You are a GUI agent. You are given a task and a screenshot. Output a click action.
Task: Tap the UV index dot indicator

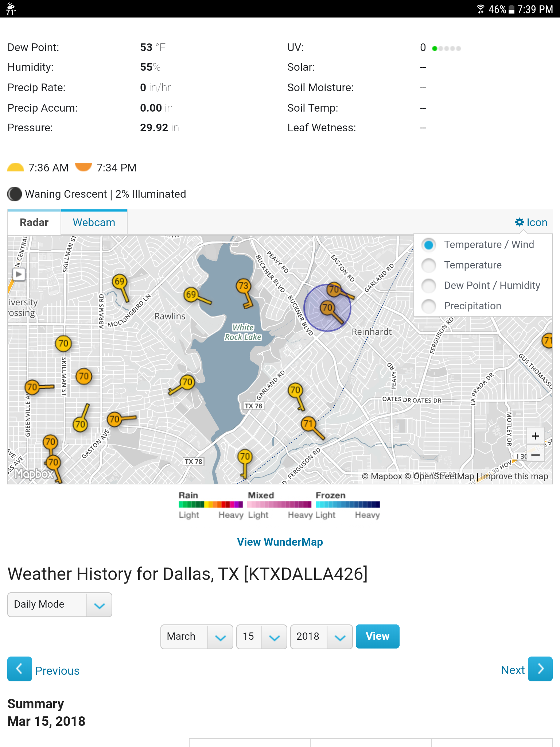point(446,48)
